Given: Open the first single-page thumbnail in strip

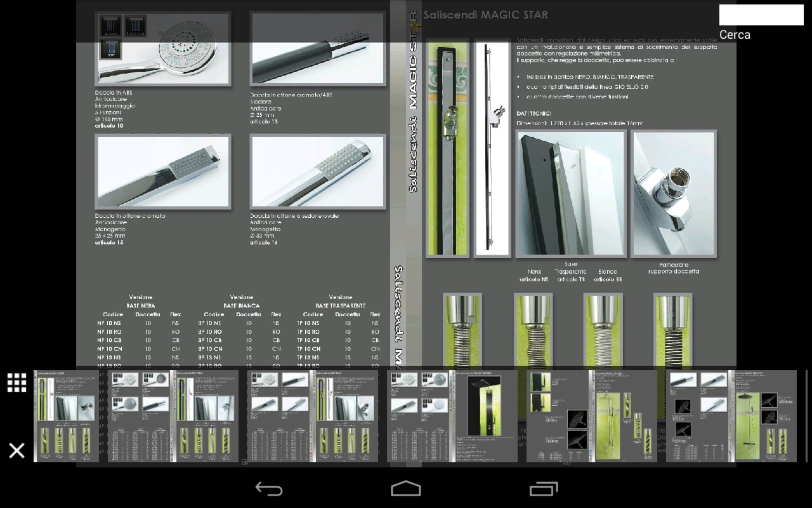Looking at the screenshot, I should (66, 416).
